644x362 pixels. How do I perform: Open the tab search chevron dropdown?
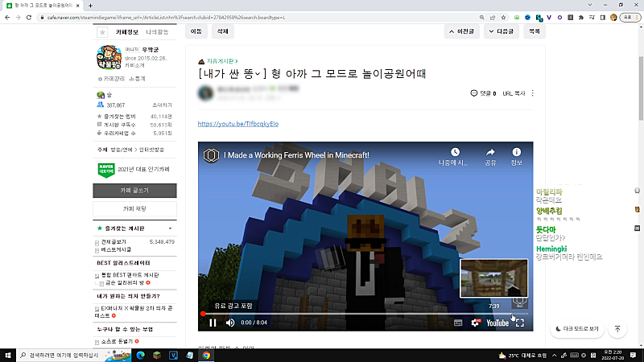[590, 5]
